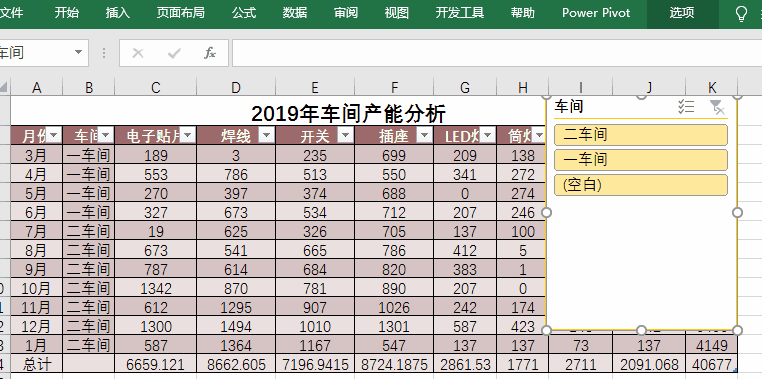This screenshot has height=379, width=762.
Task: Click total cell 8662.605
Action: coord(236,364)
